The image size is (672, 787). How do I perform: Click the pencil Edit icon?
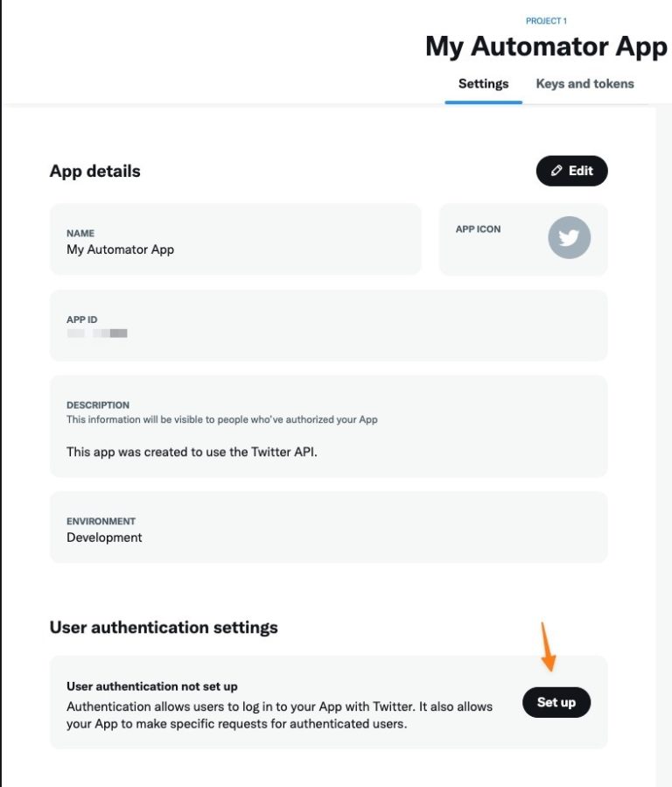[x=556, y=171]
